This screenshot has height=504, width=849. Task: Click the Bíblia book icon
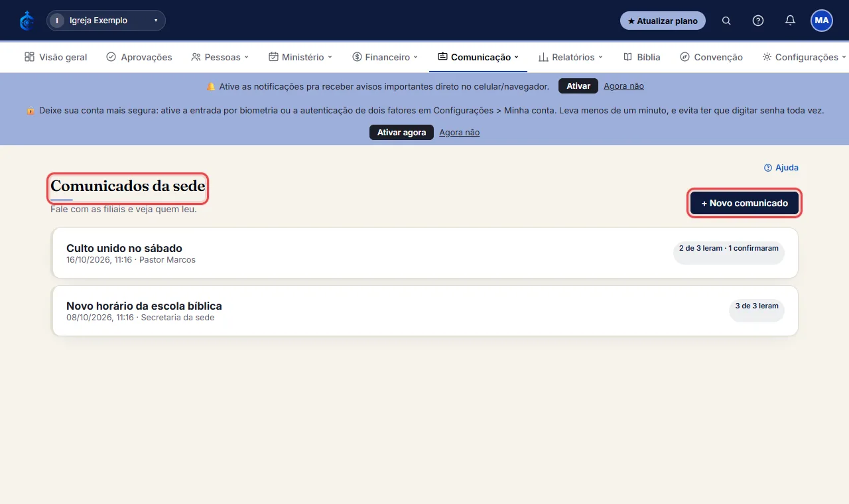coord(627,57)
